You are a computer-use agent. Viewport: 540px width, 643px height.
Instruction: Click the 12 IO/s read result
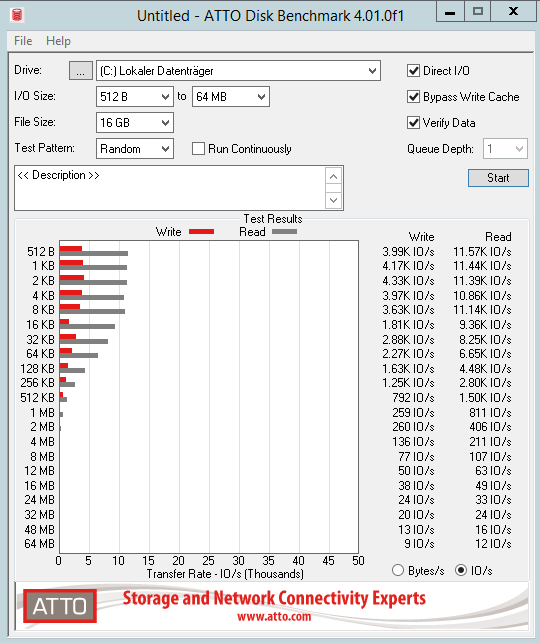pyautogui.click(x=493, y=544)
